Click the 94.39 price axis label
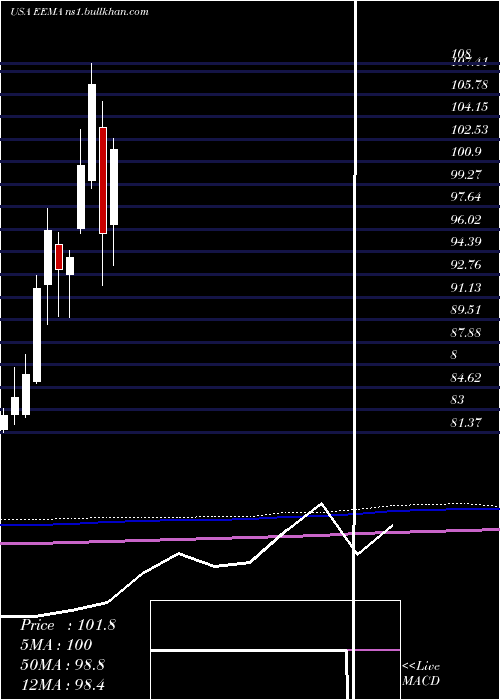The width and height of the screenshot is (500, 700). click(466, 242)
